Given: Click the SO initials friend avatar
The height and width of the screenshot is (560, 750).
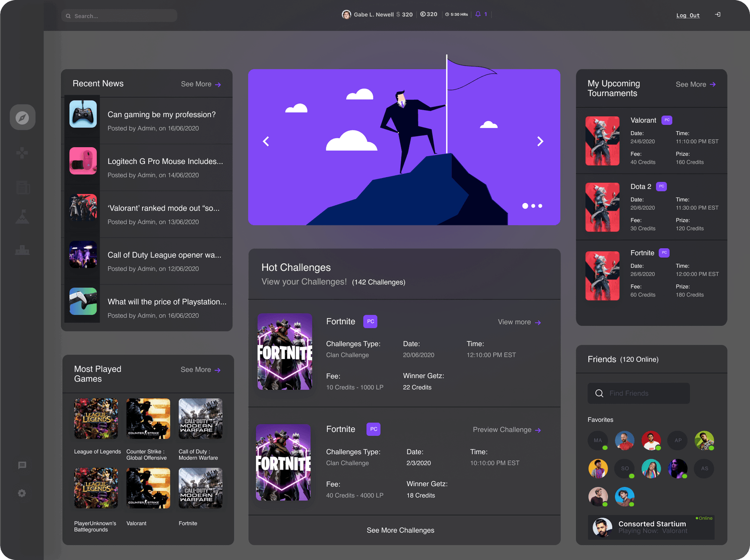Looking at the screenshot, I should click(625, 469).
